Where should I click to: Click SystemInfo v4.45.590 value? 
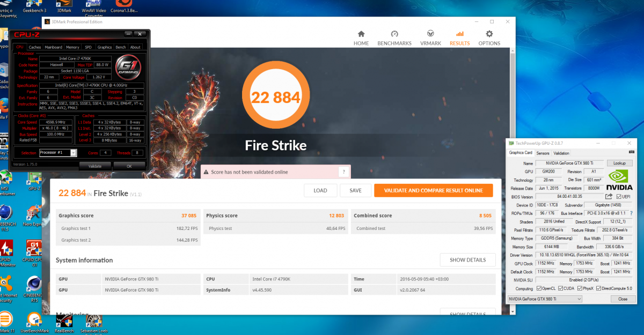tap(262, 290)
